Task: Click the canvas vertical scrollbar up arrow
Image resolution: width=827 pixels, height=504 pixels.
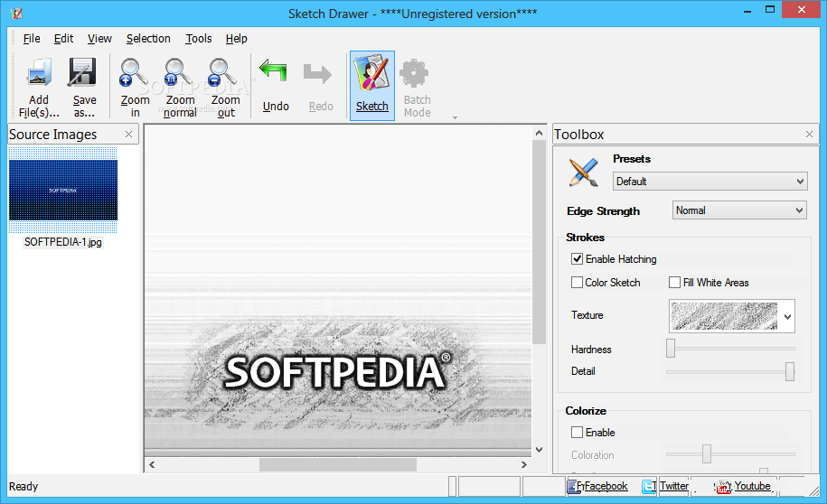Action: click(539, 133)
